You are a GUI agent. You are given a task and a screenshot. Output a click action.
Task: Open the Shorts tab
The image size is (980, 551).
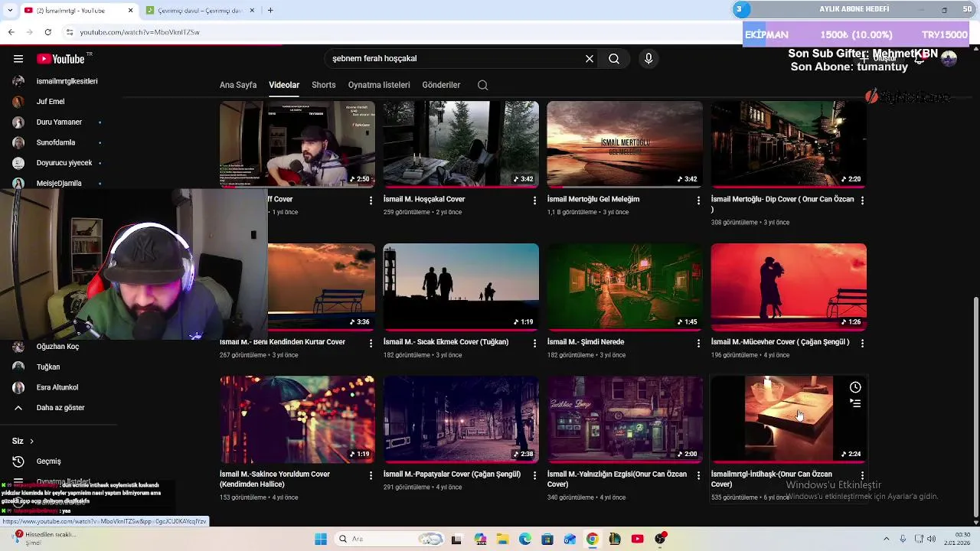pyautogui.click(x=324, y=85)
